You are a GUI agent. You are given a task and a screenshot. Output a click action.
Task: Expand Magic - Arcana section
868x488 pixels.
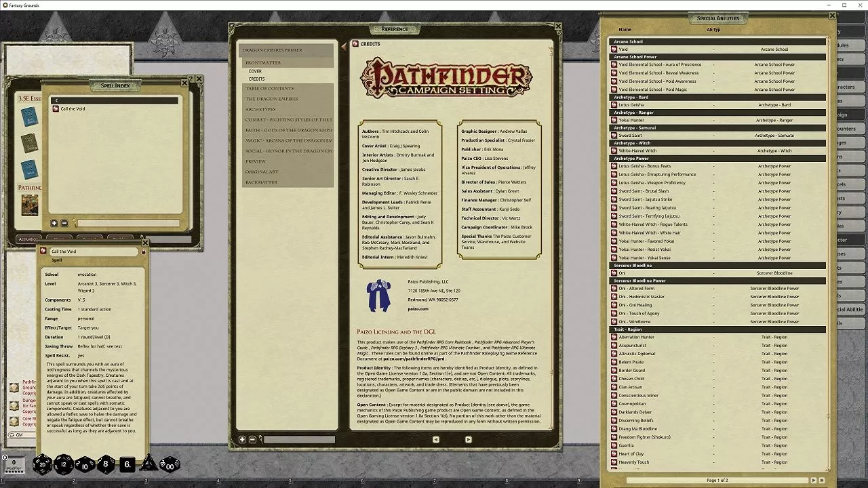[289, 140]
